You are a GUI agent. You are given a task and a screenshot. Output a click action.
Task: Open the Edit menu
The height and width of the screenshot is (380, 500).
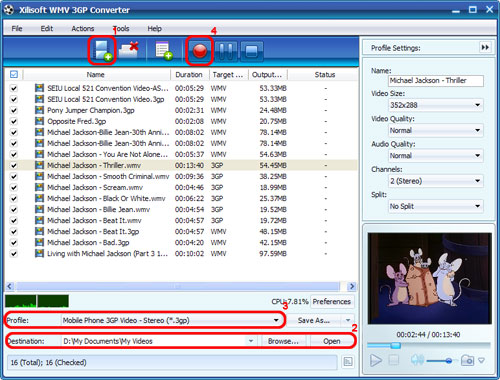(x=47, y=29)
